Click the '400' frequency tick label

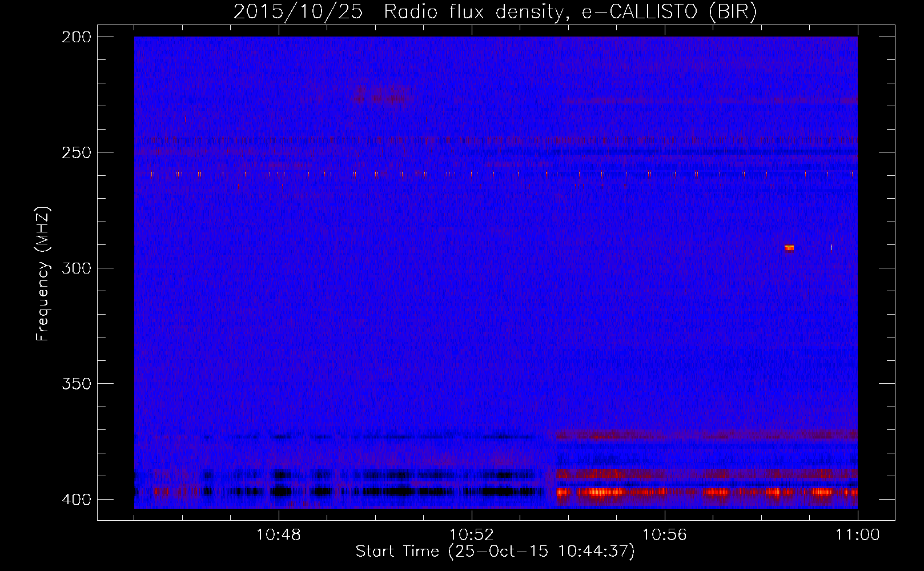76,499
